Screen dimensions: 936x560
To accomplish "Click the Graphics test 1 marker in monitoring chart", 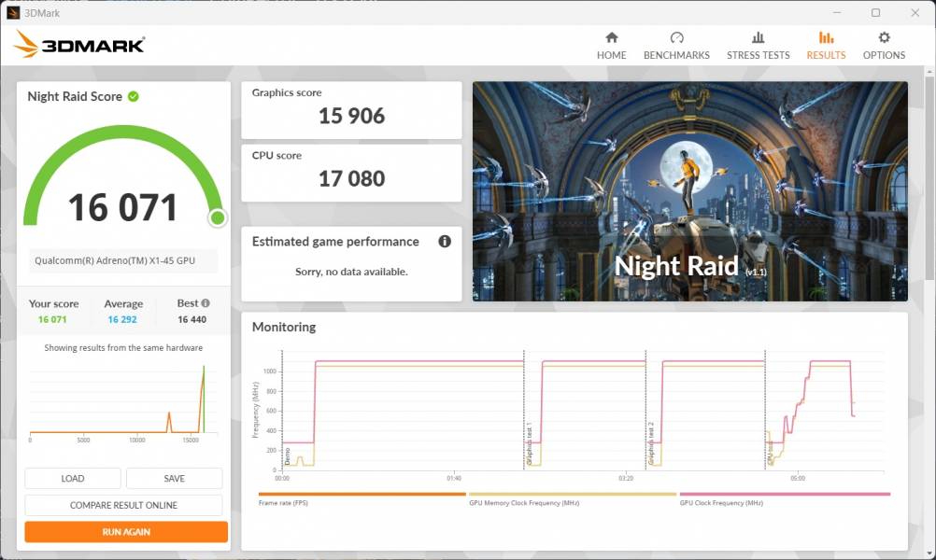I will pos(529,444).
